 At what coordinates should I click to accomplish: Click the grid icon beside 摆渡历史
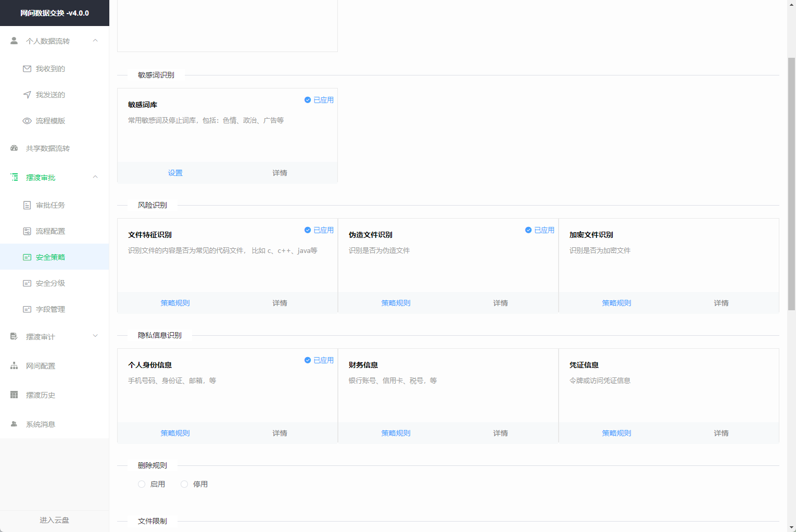tap(14, 395)
